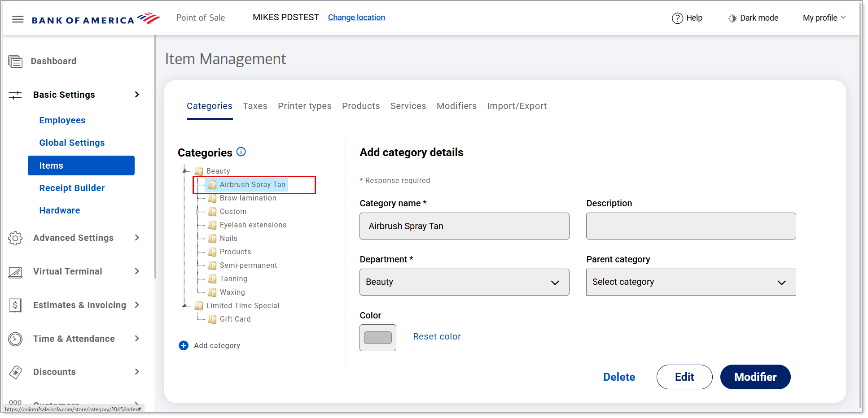Open Receipt Builder in the sidebar
The image size is (868, 418).
coord(72,188)
